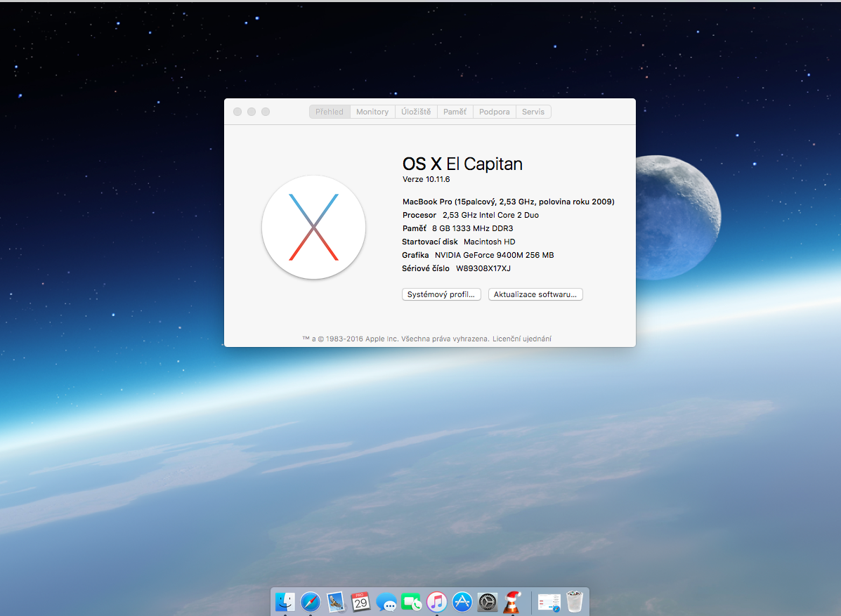
Task: Select the Paměť tab
Action: pos(455,112)
